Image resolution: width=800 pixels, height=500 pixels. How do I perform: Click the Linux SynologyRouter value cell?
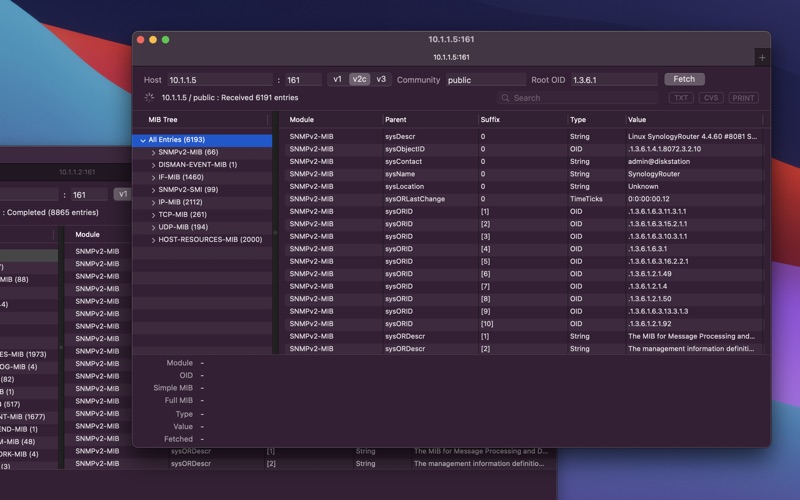click(x=692, y=137)
